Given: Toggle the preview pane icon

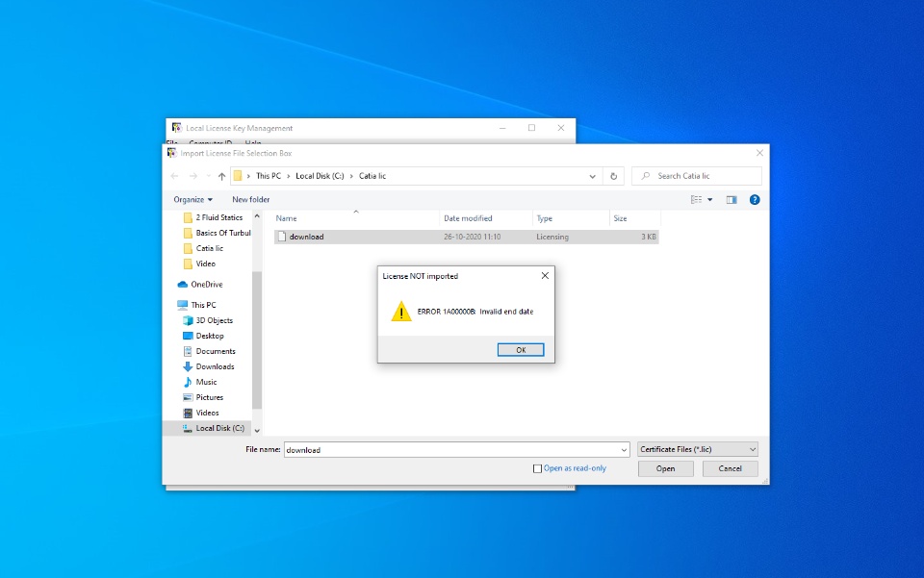Looking at the screenshot, I should tap(731, 199).
